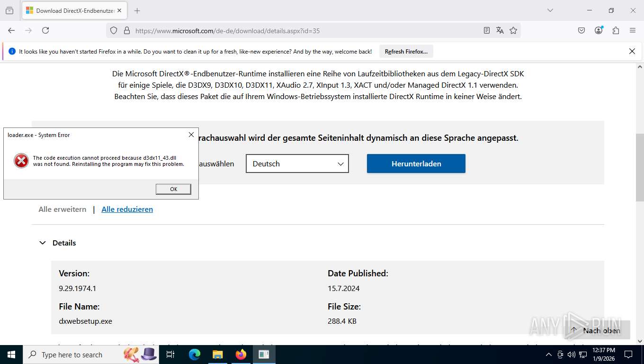Open File Explorer from taskbar
The height and width of the screenshot is (364, 644).
coord(217,355)
